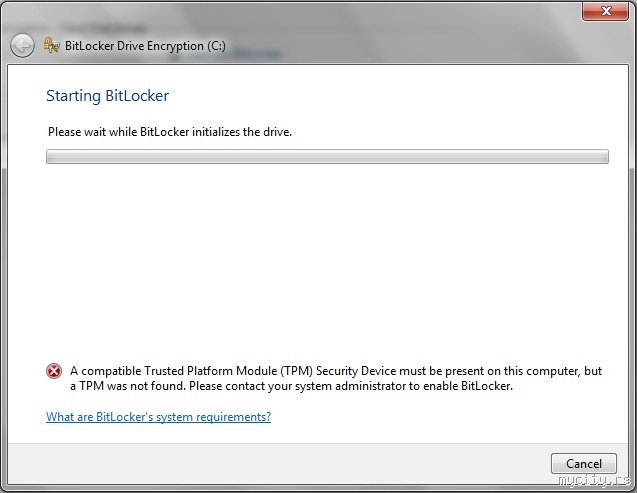Click the gray footer area left of Cancel
The width and height of the screenshot is (637, 493).
click(280, 463)
